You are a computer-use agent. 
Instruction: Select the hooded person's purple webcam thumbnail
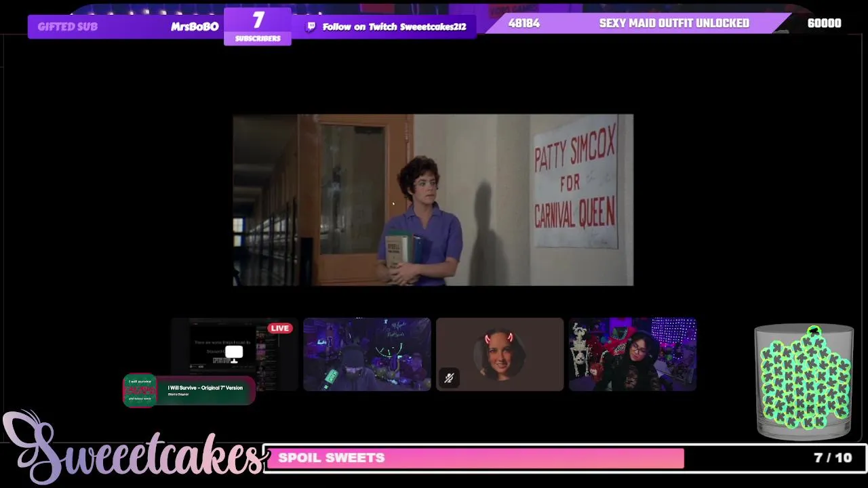[367, 354]
